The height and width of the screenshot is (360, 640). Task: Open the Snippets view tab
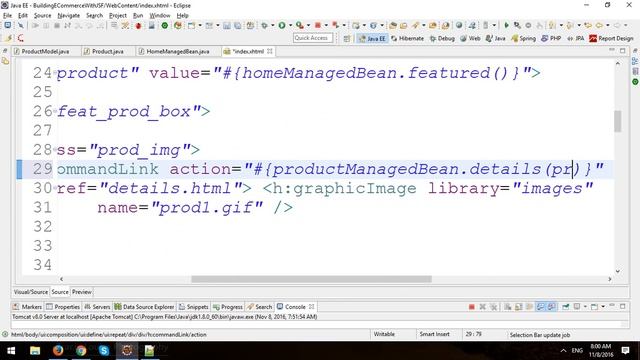tap(194, 307)
